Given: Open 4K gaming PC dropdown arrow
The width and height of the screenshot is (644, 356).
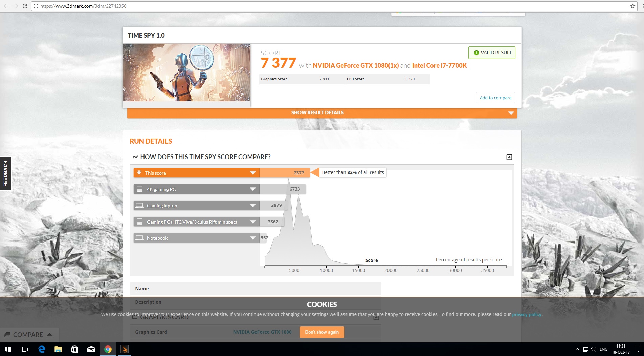Looking at the screenshot, I should coord(253,189).
